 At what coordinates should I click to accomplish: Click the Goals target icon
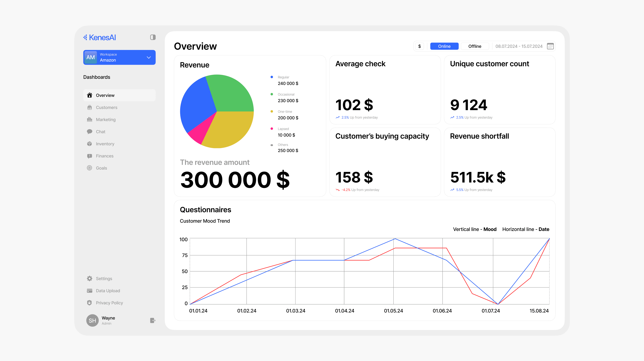tap(90, 168)
